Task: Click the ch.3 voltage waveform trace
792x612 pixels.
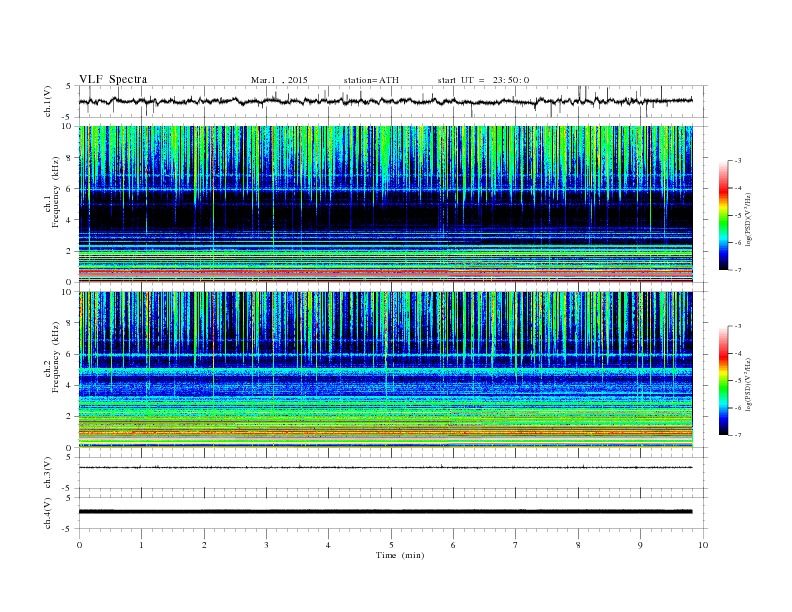Action: click(385, 468)
